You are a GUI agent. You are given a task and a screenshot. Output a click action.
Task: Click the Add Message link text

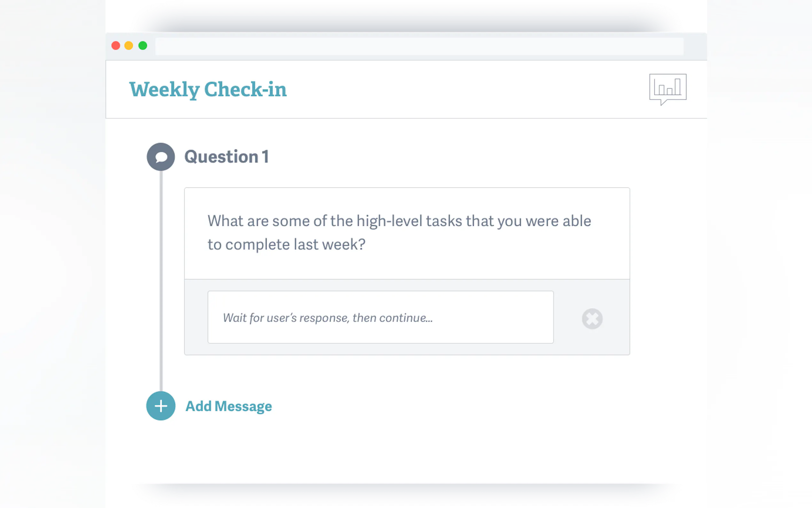coord(229,406)
